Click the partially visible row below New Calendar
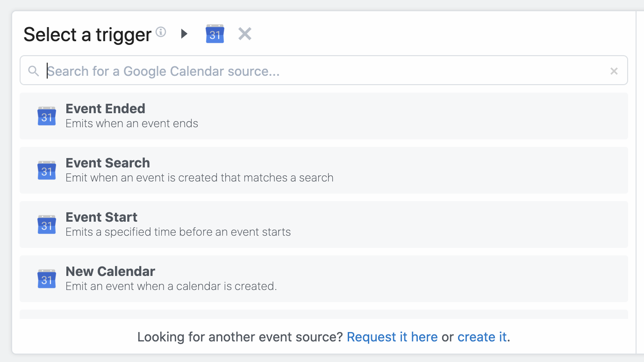Screen dimensions: 644x362 pyautogui.click(x=323, y=313)
